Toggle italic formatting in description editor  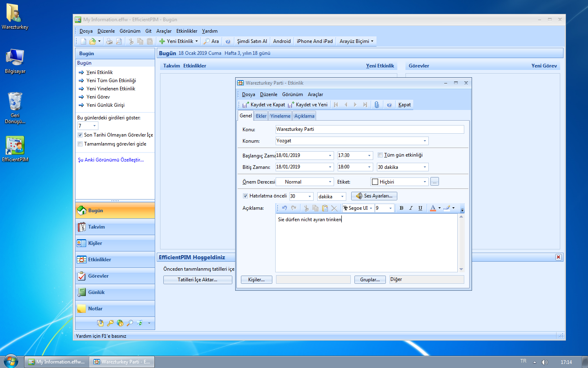coord(411,208)
